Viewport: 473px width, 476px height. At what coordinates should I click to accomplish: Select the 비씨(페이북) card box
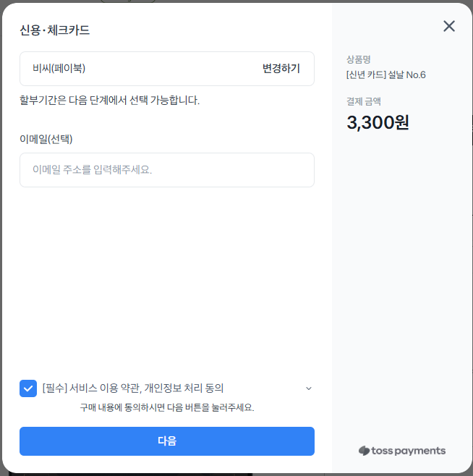coord(167,69)
